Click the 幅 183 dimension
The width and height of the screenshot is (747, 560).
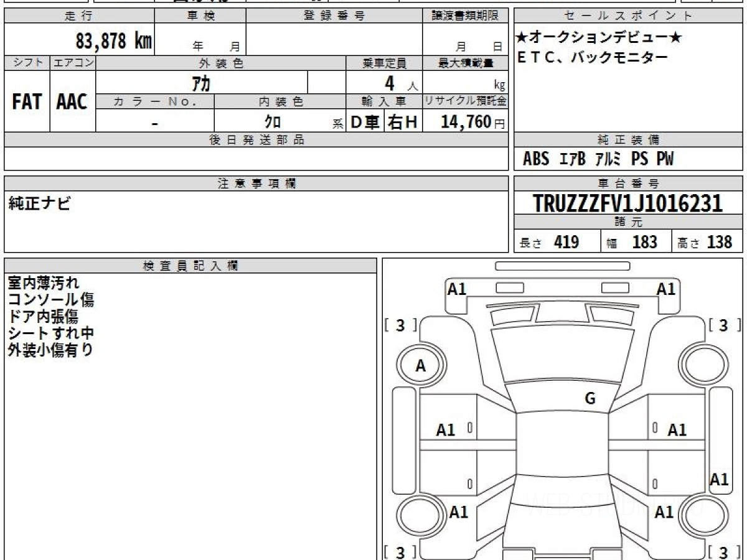pyautogui.click(x=632, y=242)
